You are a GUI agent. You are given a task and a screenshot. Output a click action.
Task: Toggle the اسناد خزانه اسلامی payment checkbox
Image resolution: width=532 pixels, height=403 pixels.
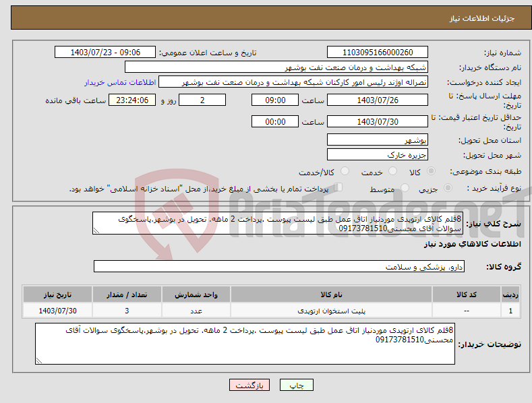click(x=338, y=187)
